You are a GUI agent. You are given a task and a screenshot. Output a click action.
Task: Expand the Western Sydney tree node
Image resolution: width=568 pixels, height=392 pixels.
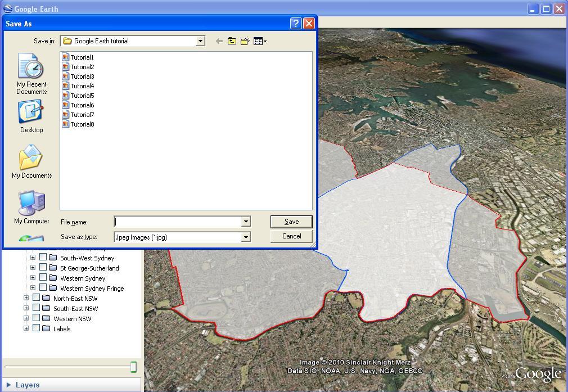coord(33,278)
